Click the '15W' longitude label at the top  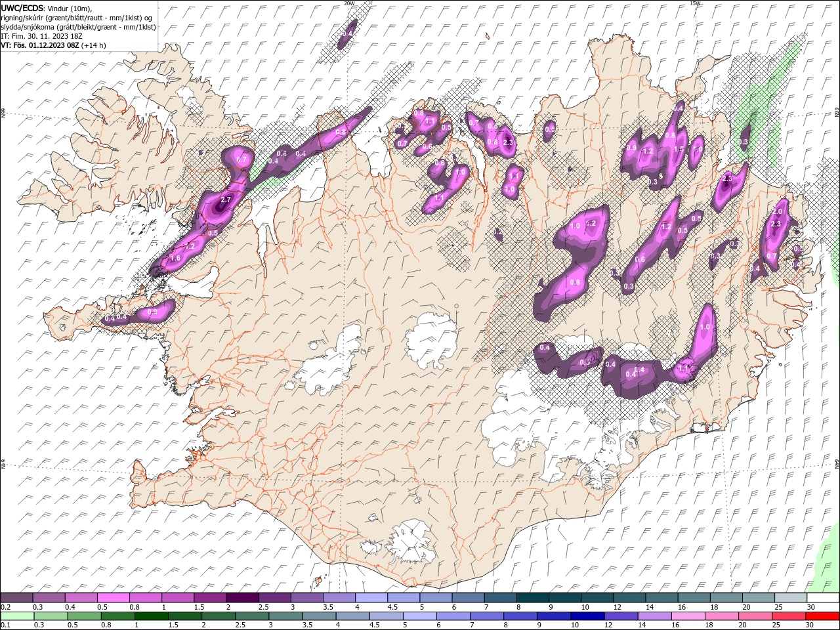[695, 3]
